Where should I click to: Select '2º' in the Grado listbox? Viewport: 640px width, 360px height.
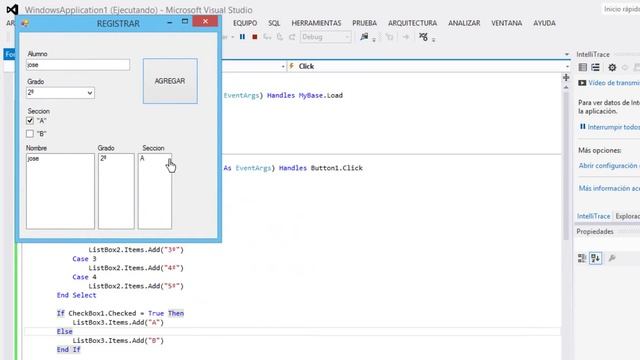click(x=103, y=158)
